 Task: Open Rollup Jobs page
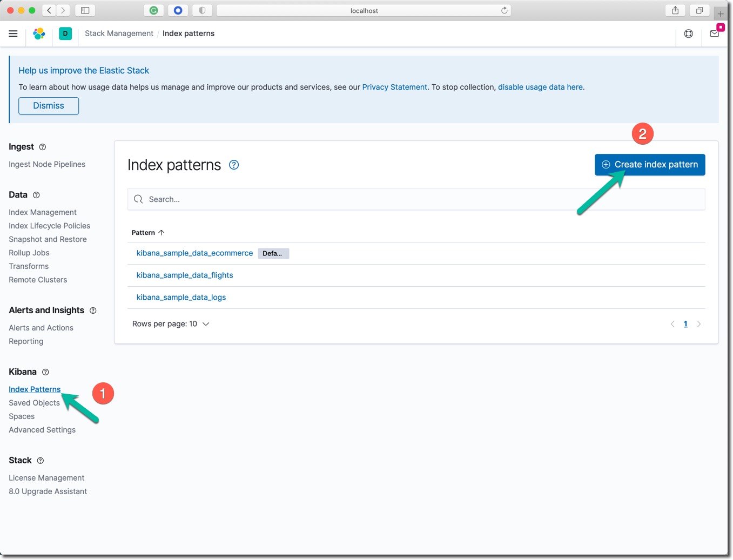(x=29, y=253)
